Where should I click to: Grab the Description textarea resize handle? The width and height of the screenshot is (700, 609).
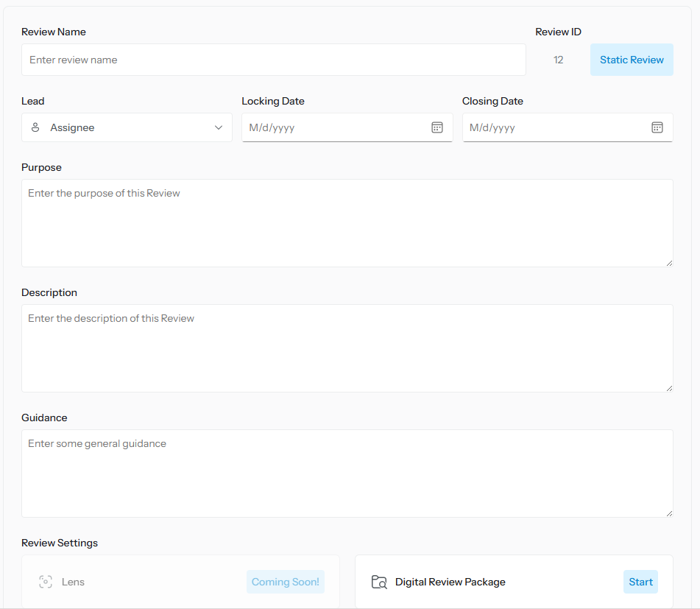(668, 387)
